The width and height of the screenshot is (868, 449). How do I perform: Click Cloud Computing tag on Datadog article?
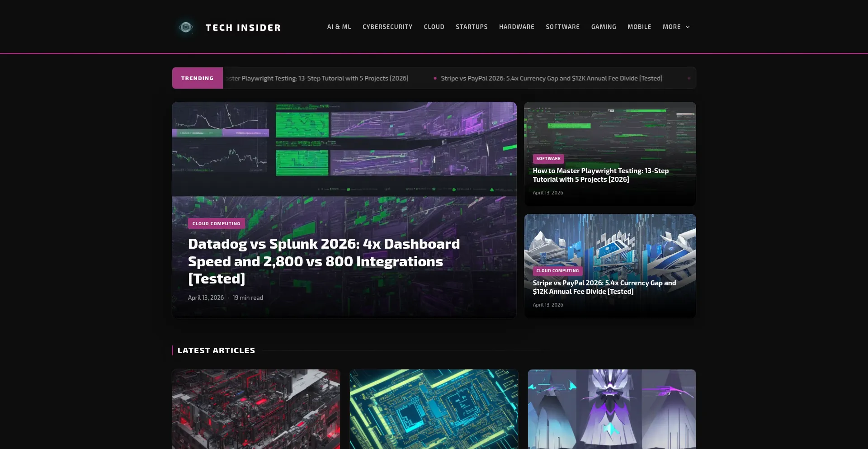(x=217, y=223)
